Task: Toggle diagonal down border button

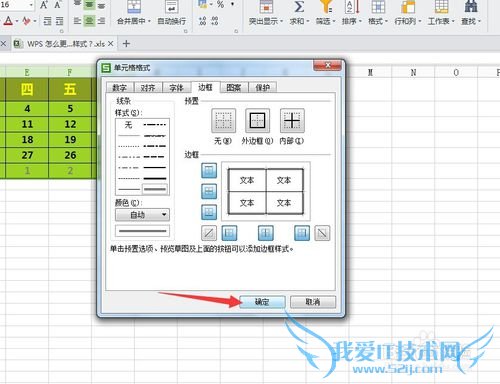Action: point(322,233)
